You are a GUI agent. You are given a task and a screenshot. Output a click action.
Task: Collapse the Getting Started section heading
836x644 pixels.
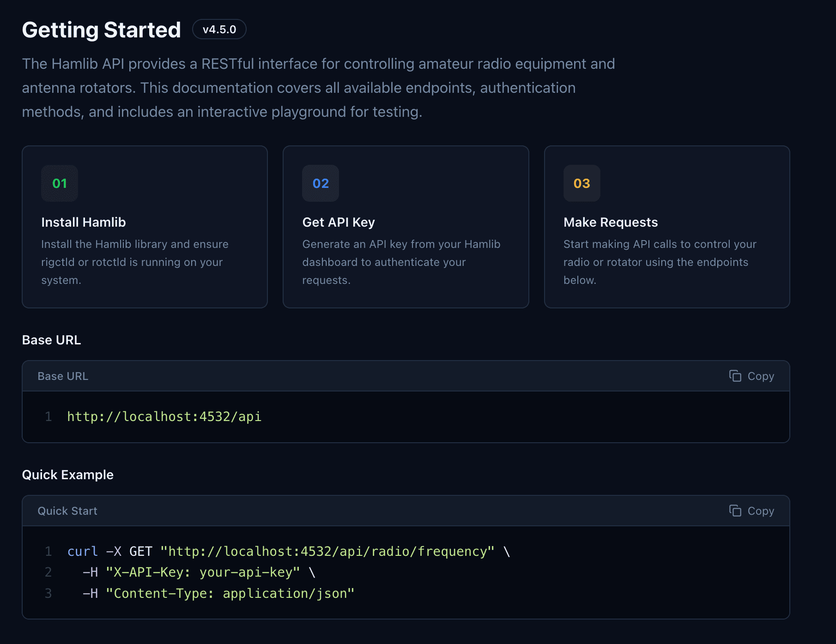click(101, 29)
